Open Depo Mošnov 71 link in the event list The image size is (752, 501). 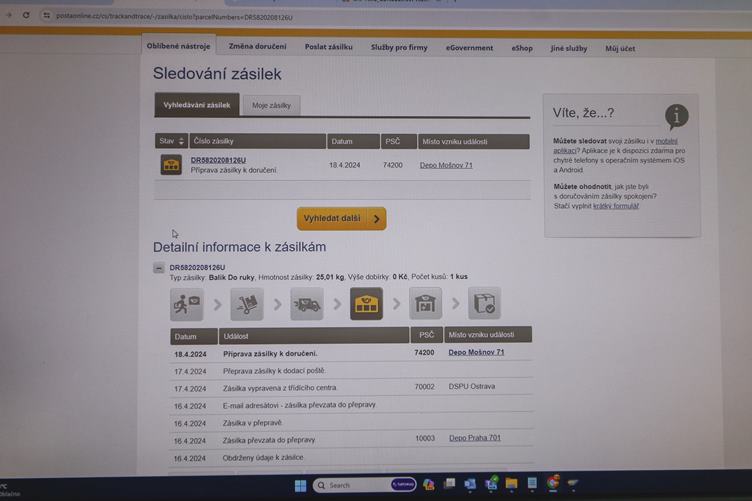[476, 352]
